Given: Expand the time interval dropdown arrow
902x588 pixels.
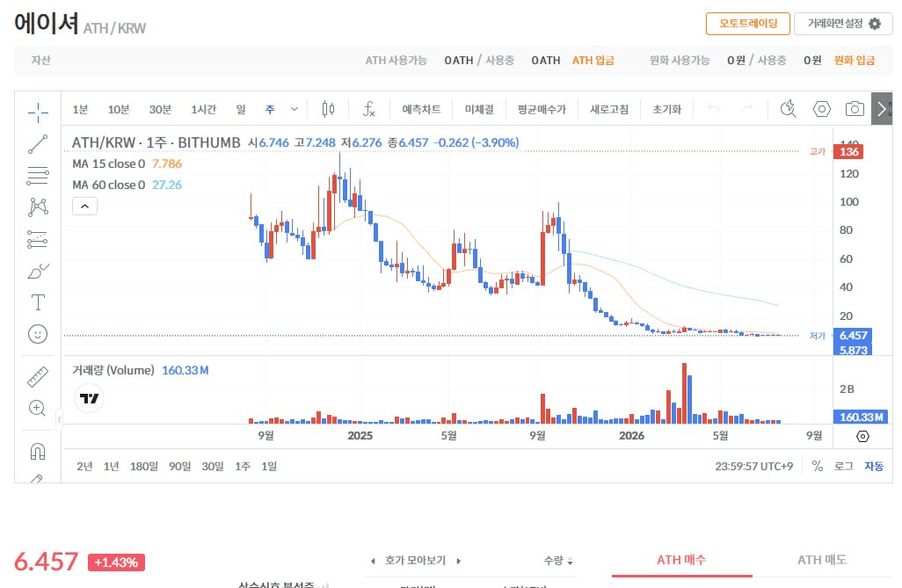Looking at the screenshot, I should (295, 109).
